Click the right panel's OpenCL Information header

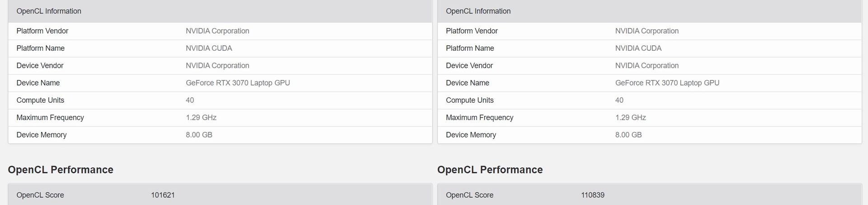478,11
